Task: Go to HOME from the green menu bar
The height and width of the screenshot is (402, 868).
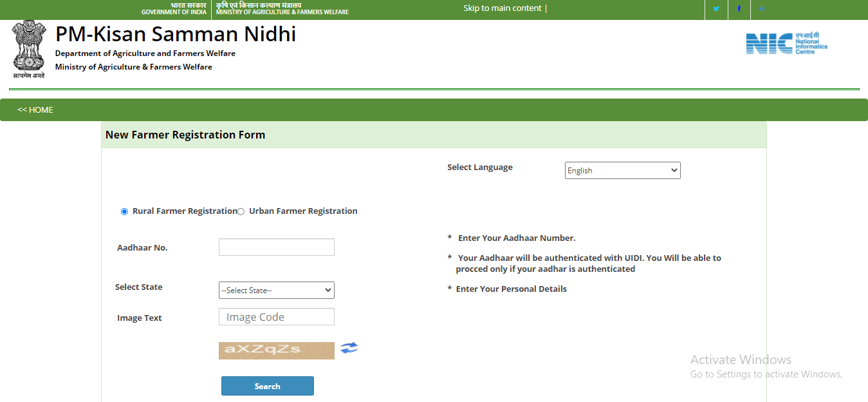Action: [x=35, y=110]
